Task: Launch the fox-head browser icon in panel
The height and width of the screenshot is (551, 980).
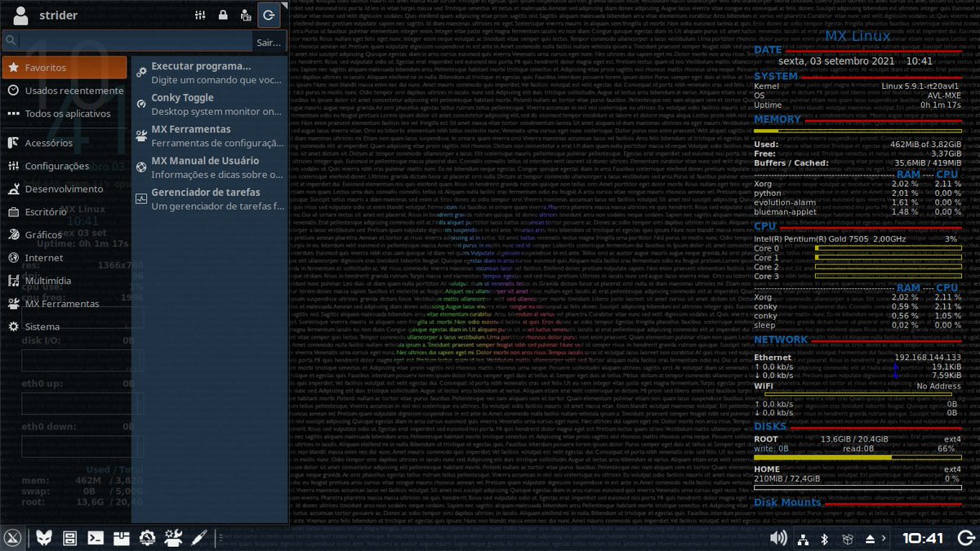Action: coord(43,538)
